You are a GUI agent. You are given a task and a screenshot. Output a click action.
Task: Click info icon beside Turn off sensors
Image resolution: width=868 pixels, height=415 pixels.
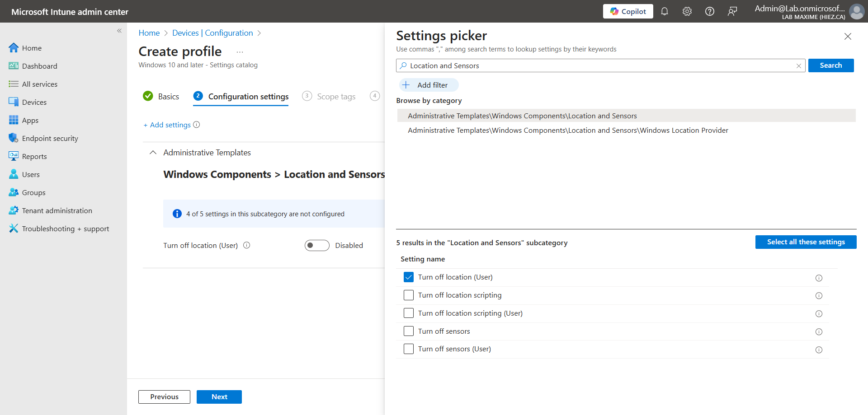point(818,332)
